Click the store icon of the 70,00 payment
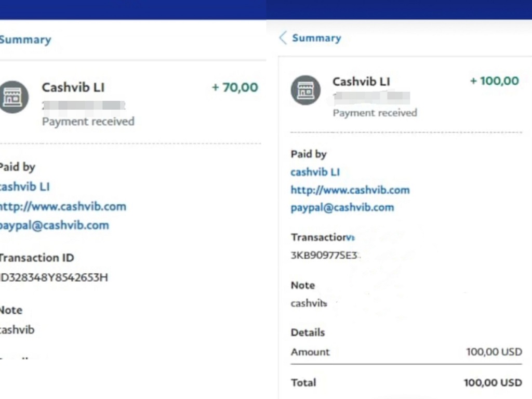 click(13, 97)
